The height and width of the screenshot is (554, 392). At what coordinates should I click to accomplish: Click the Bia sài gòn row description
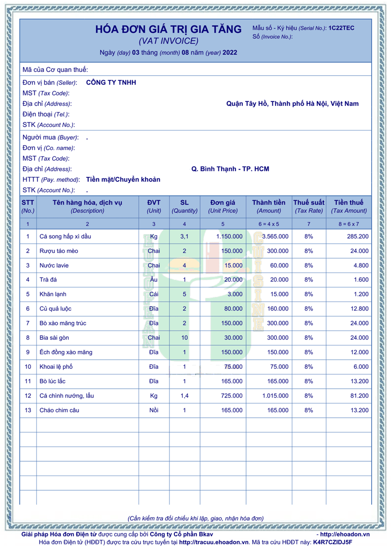point(55,338)
